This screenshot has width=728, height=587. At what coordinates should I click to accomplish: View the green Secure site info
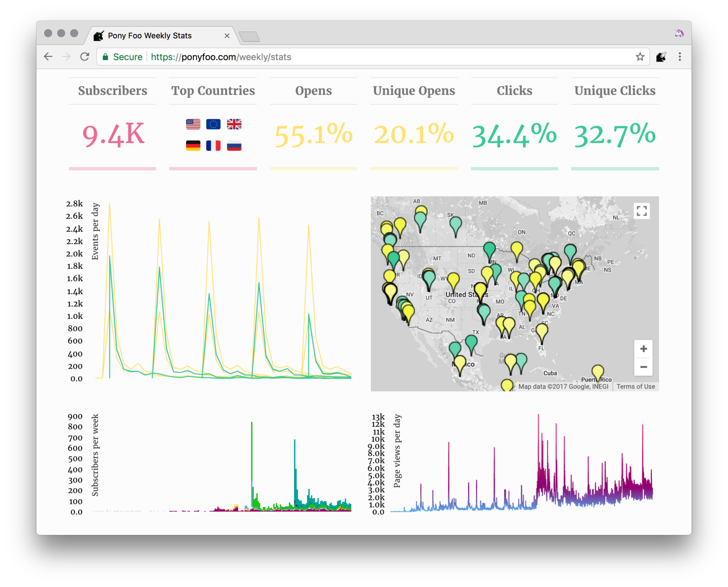tap(123, 57)
